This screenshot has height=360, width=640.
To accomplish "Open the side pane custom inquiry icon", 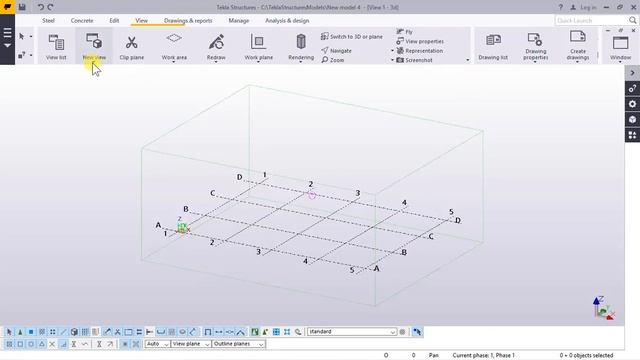I will tap(632, 88).
